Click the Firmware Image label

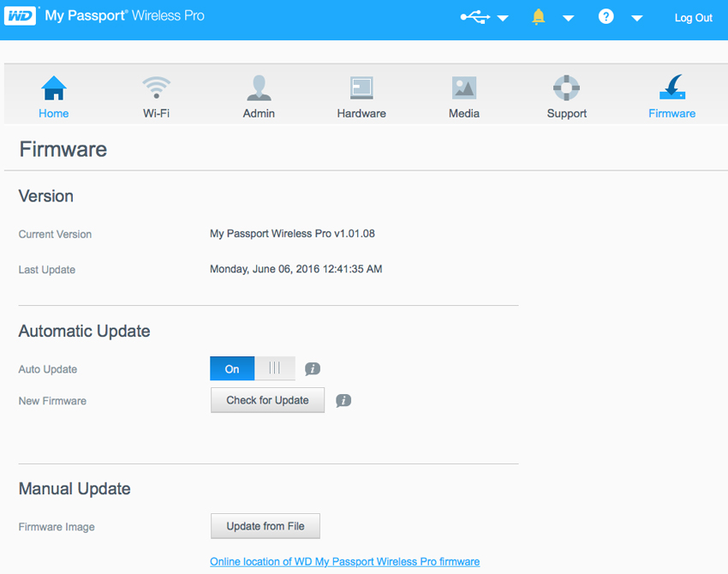57,527
